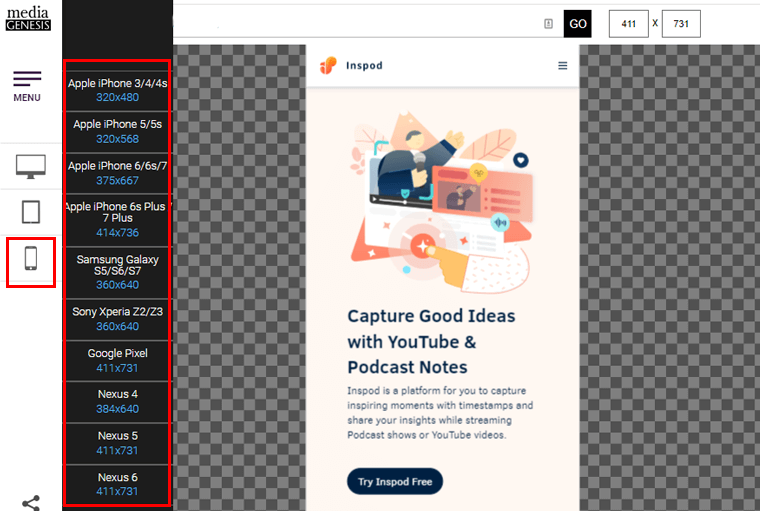
Task: Click the share icon in sidebar
Action: [x=30, y=501]
